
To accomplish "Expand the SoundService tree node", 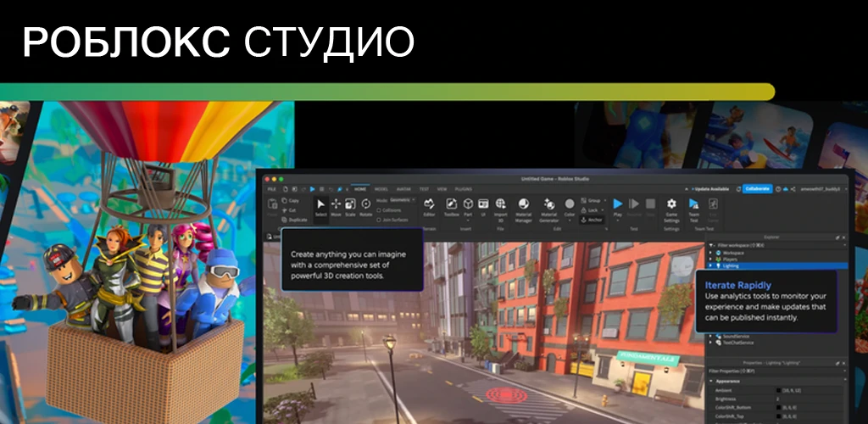I will (710, 336).
